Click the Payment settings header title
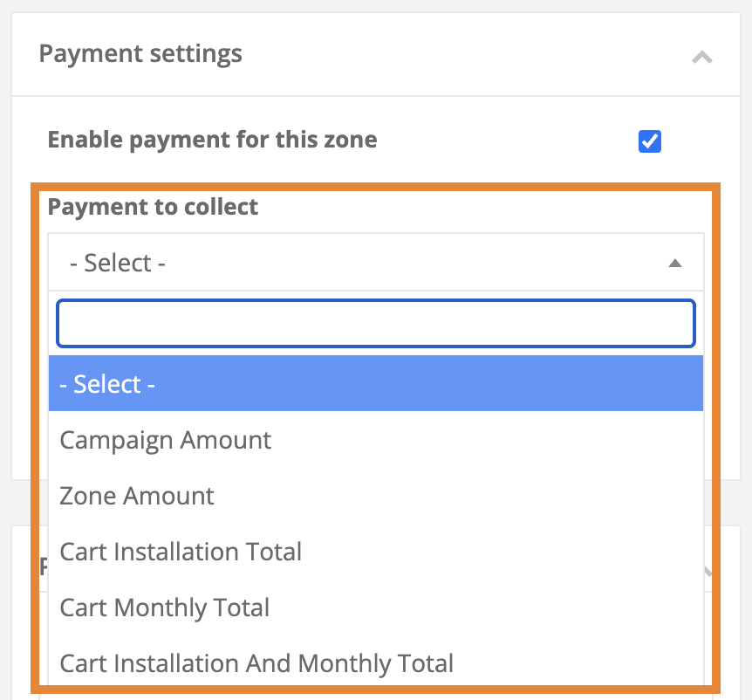The image size is (752, 700). coord(140,54)
